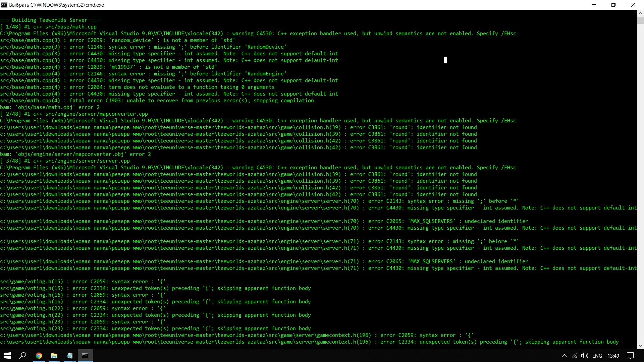Open the volume control tray icon
This screenshot has width=644, height=362.
pos(584,356)
